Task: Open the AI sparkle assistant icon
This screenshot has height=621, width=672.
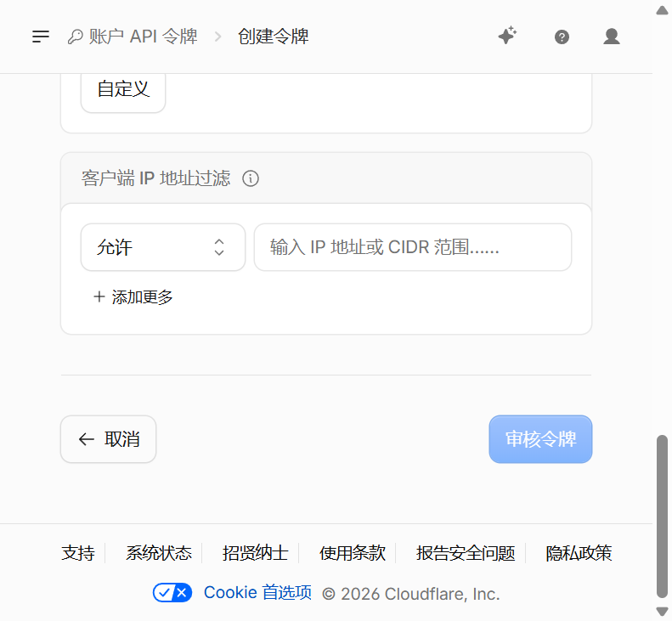Action: click(x=507, y=36)
